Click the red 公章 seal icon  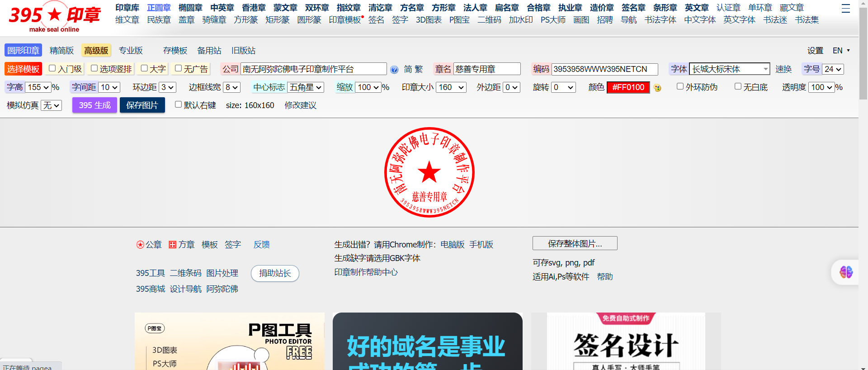pos(140,245)
